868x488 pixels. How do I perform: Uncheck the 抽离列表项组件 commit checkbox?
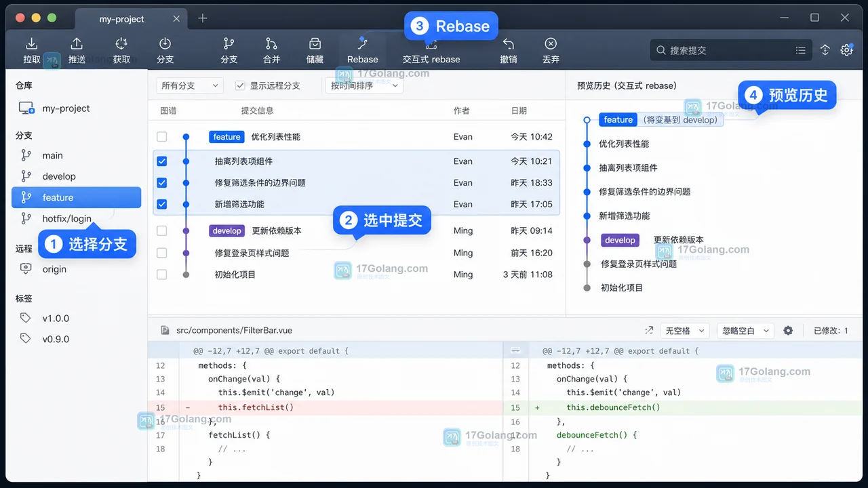tap(161, 161)
